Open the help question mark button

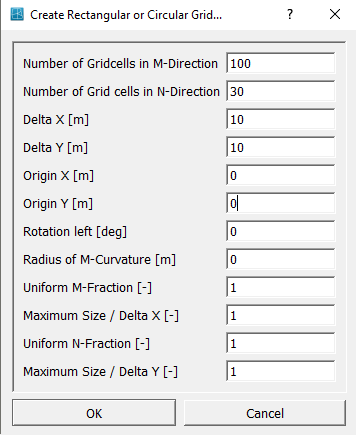pyautogui.click(x=290, y=14)
